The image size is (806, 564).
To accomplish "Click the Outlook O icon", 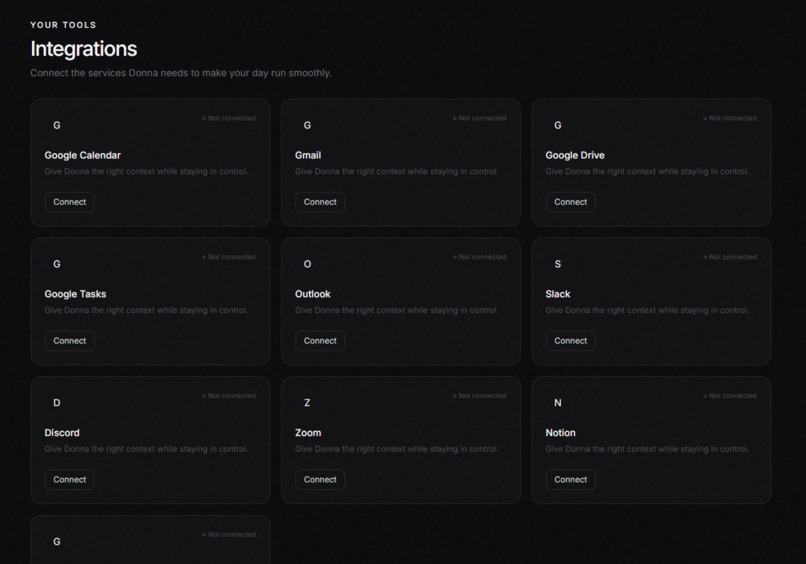I will [x=307, y=264].
